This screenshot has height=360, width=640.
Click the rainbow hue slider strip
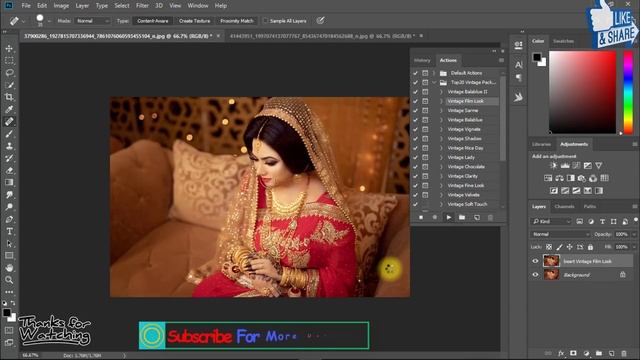point(628,92)
